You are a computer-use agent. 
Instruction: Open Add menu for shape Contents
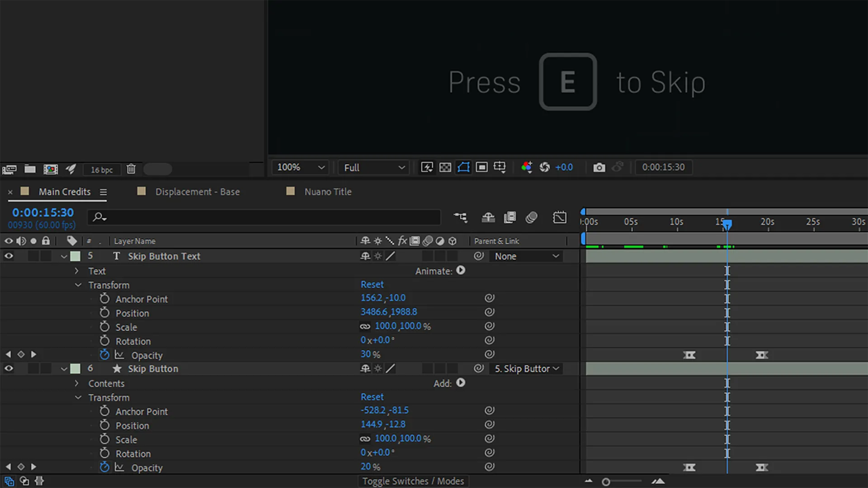tap(461, 383)
